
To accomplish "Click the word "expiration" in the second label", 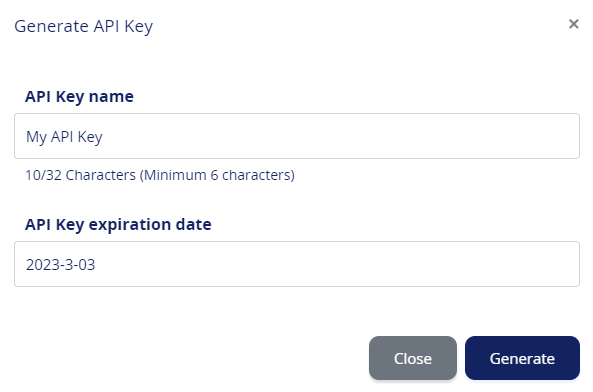I will [x=130, y=225].
